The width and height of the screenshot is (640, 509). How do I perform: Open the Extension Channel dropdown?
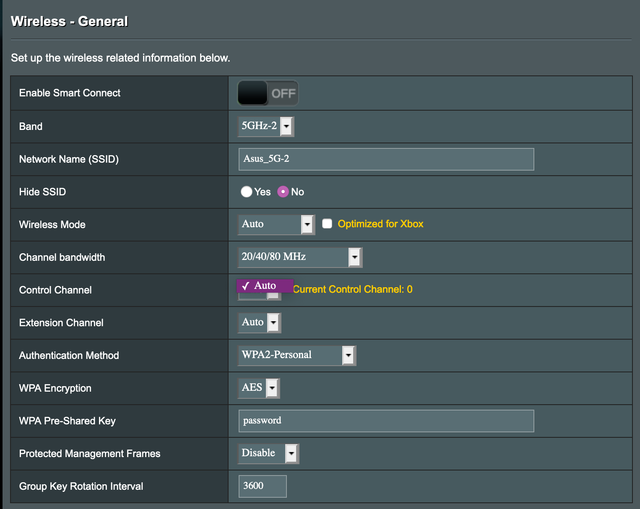(259, 322)
